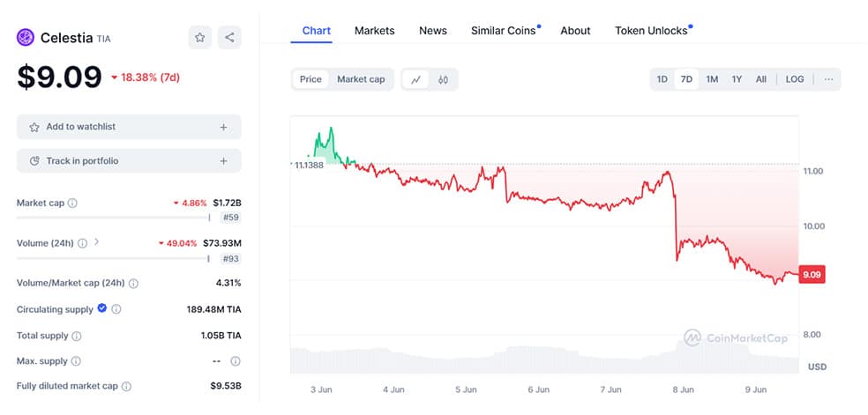
Task: Show Market cap info tooltip icon
Action: pos(72,203)
